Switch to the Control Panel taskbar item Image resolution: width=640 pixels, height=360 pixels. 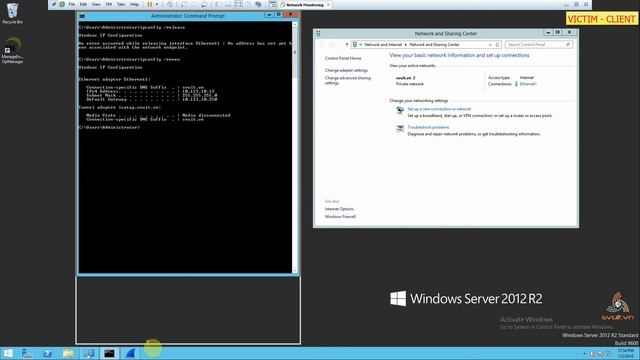89,353
